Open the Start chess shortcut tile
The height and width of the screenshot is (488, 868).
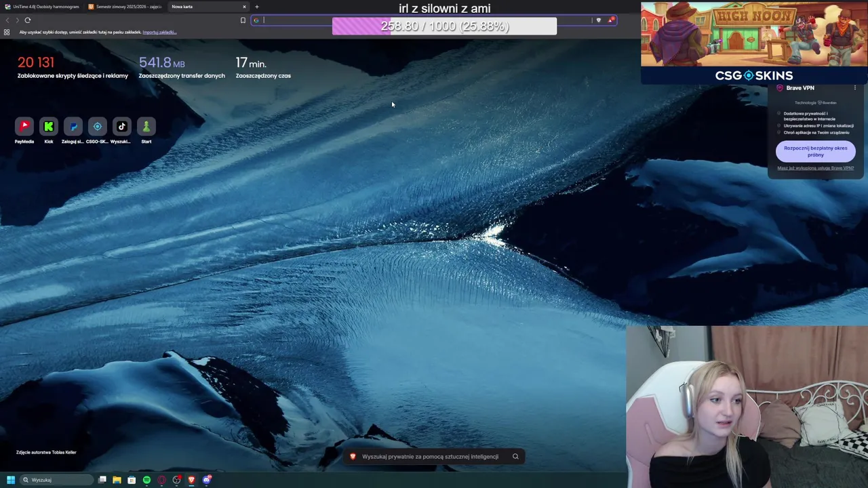click(146, 127)
